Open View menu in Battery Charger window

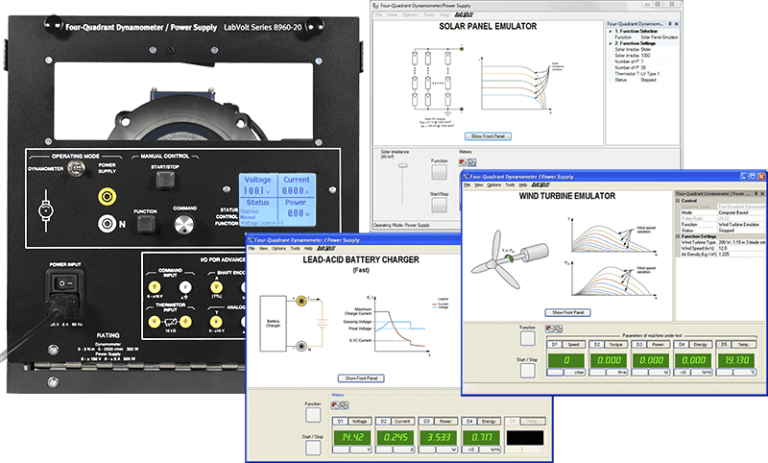tap(263, 248)
